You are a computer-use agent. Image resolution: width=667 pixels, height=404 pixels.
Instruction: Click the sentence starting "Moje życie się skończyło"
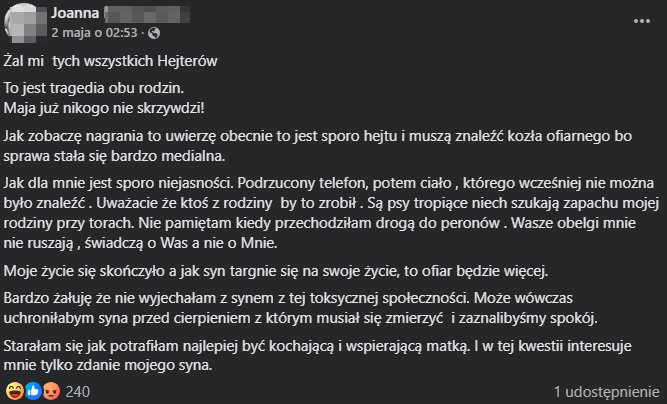tap(276, 271)
